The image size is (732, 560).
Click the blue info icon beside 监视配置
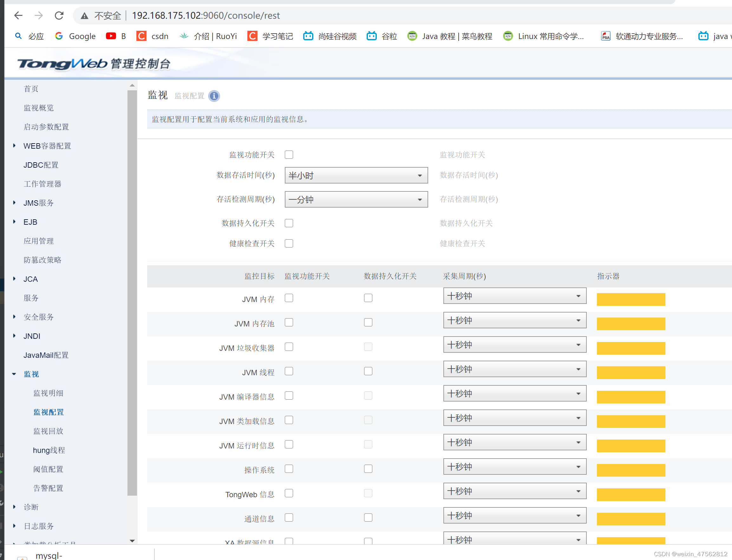coord(214,96)
